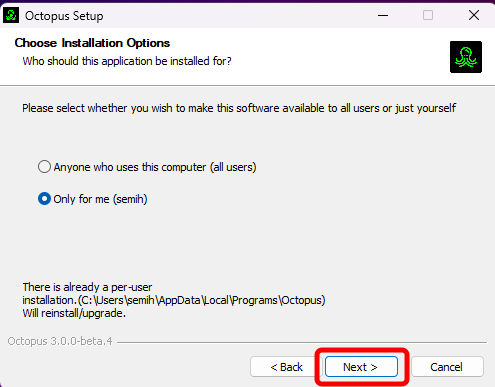Click the 'Anyone who uses this computer' label
The image size is (495, 387).
coord(155,167)
